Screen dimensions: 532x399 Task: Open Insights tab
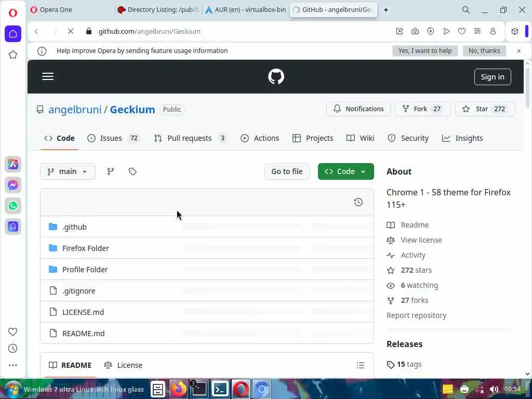tap(462, 138)
